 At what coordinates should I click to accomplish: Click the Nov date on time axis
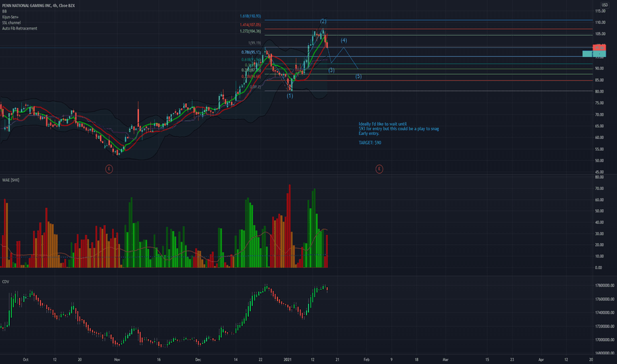[x=117, y=359]
